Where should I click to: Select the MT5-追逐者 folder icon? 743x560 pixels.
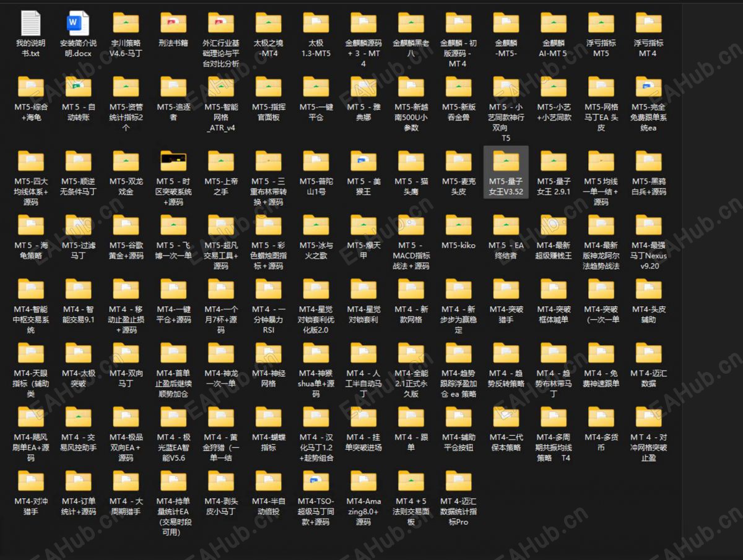tap(173, 87)
